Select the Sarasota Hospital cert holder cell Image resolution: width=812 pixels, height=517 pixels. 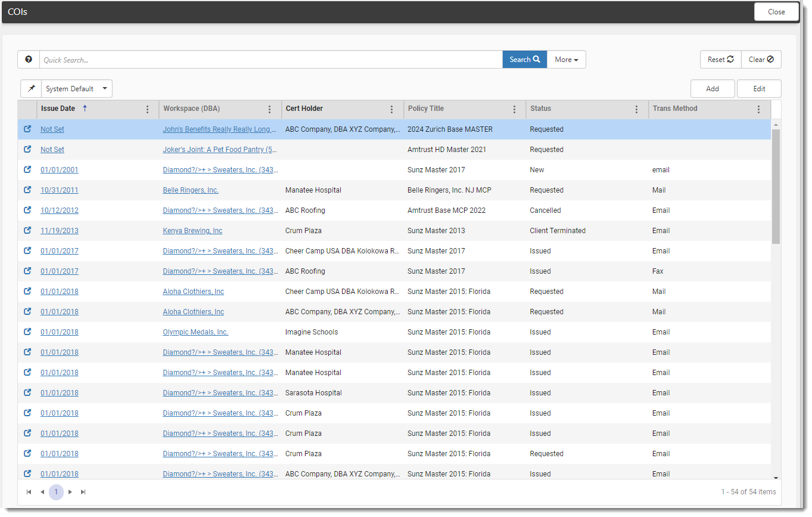313,392
